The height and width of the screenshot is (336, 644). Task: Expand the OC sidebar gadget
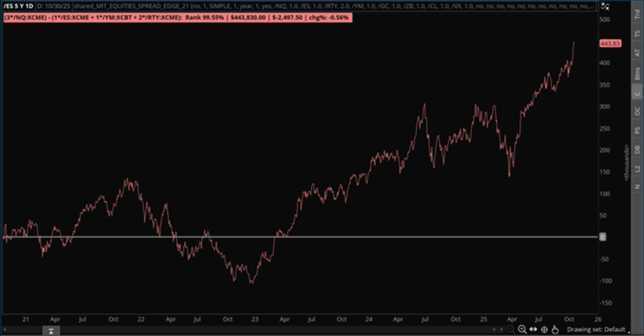pos(637,112)
